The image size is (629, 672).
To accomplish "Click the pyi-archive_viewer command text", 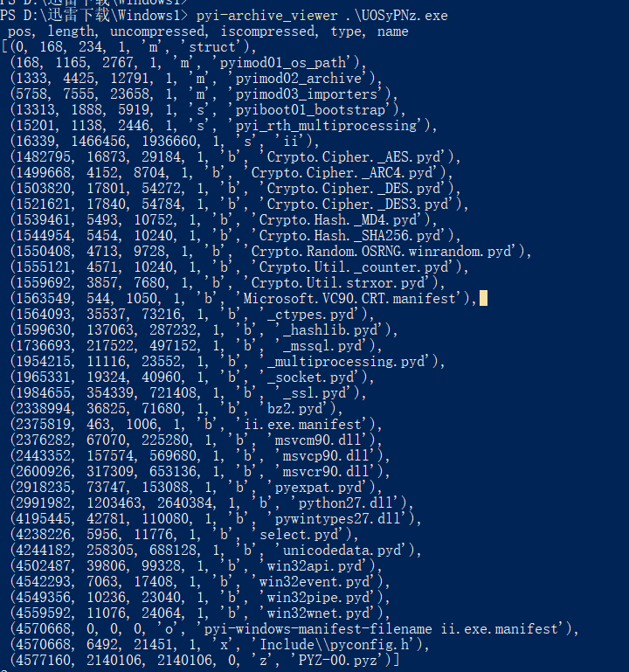I will (267, 16).
